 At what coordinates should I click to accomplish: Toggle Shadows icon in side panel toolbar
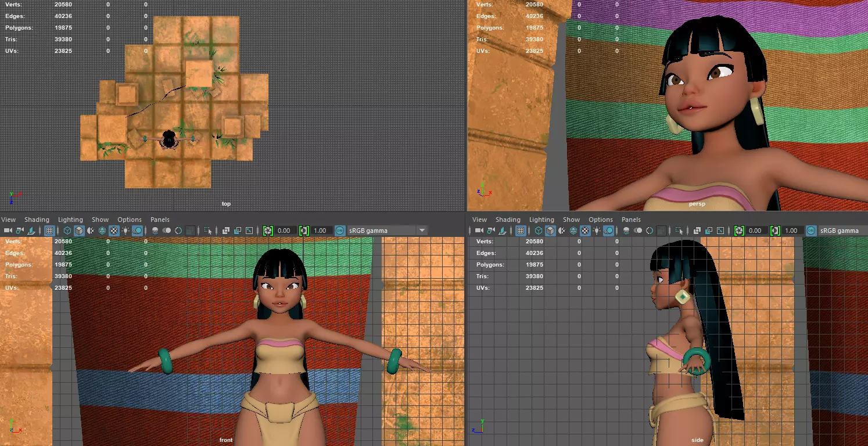tap(608, 231)
